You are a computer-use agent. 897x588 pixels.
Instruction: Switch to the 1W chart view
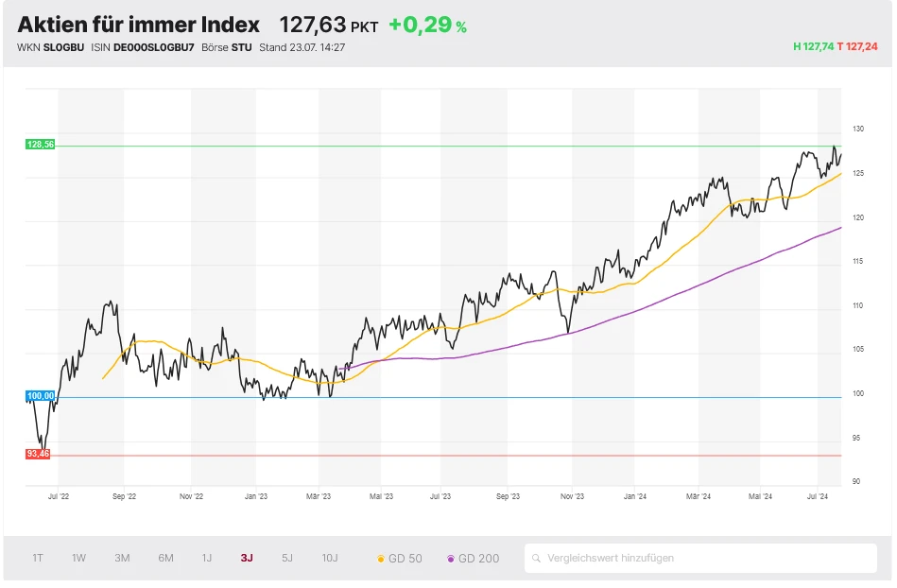tap(78, 558)
